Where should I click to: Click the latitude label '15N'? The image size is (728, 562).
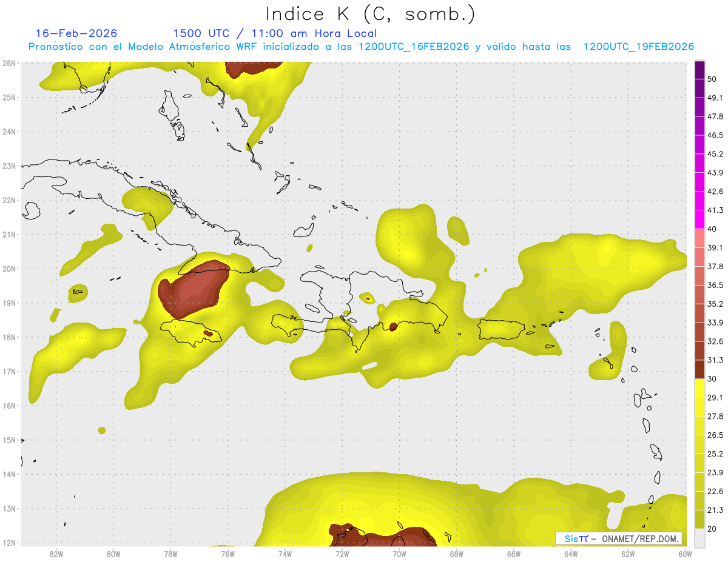[9, 440]
